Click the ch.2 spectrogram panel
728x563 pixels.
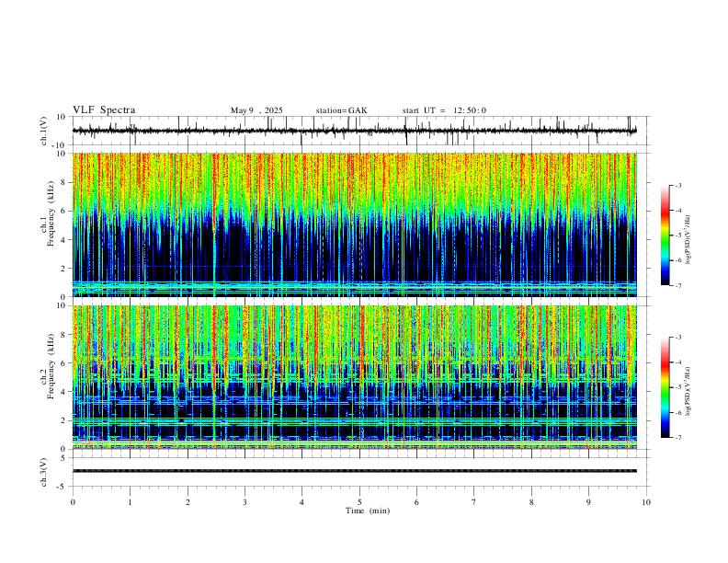pyautogui.click(x=354, y=377)
